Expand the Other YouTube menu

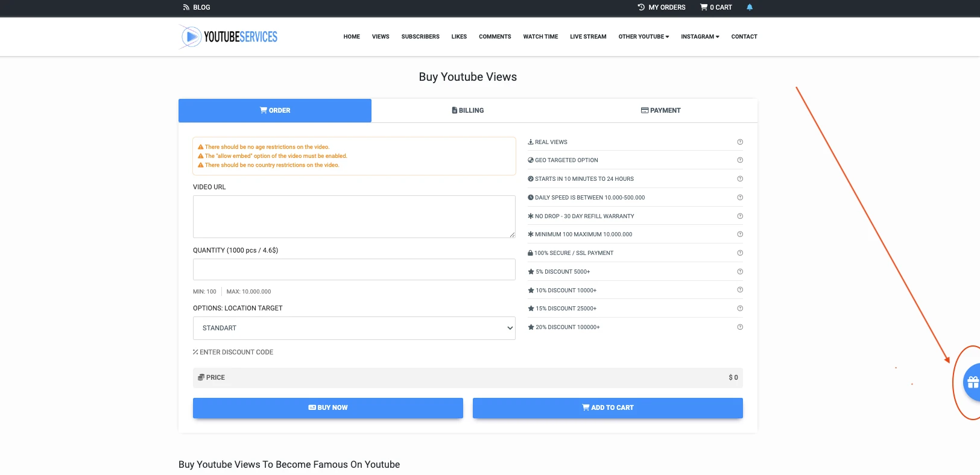coord(643,37)
